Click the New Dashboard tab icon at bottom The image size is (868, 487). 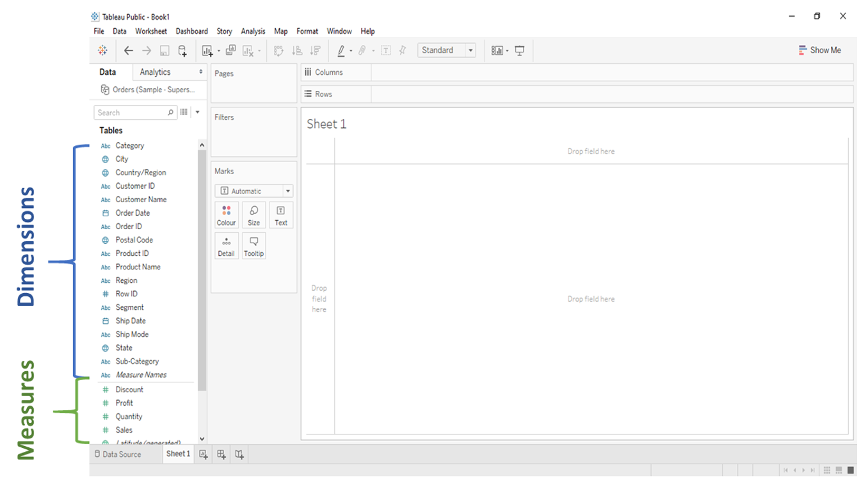tap(221, 454)
